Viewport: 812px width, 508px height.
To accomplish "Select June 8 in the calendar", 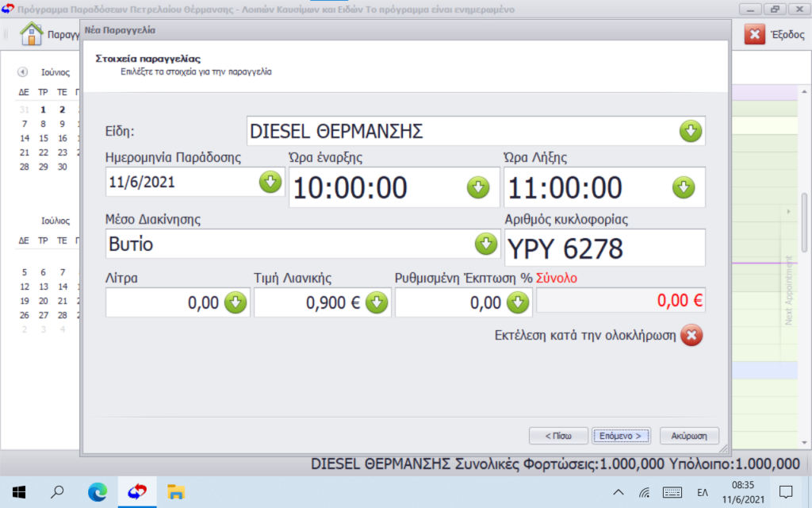I will (x=44, y=124).
